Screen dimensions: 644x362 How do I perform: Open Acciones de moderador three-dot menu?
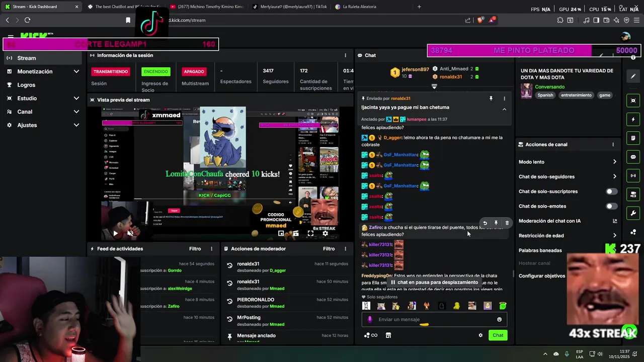click(345, 249)
